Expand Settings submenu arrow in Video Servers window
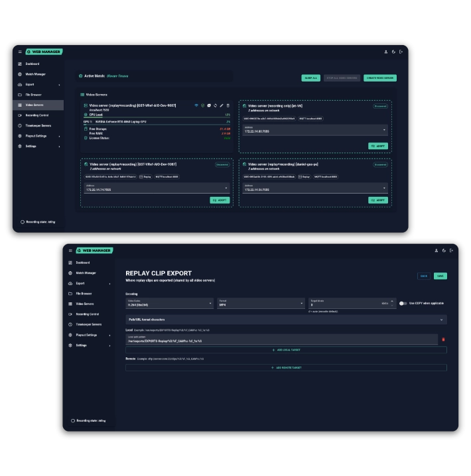 [x=59, y=147]
